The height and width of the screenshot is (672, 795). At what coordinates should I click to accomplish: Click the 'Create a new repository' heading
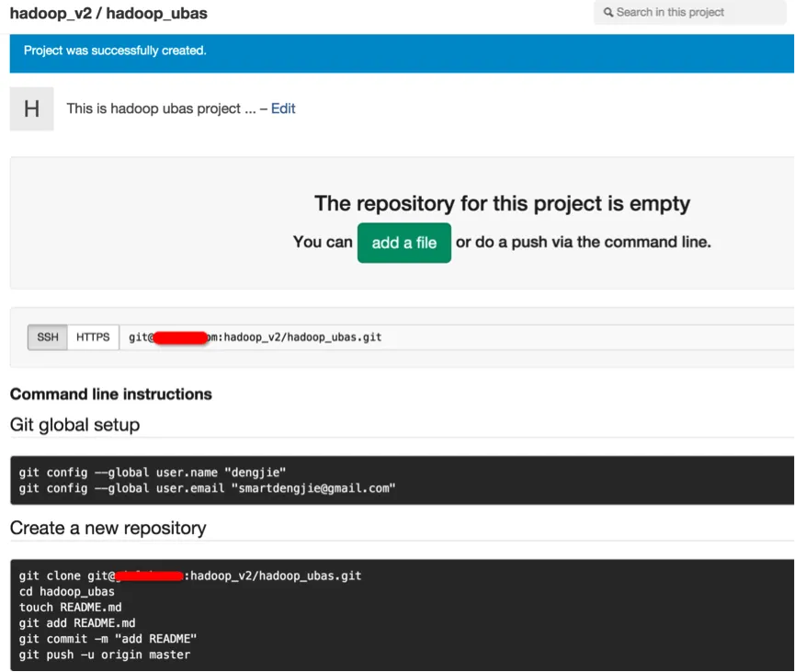108,529
